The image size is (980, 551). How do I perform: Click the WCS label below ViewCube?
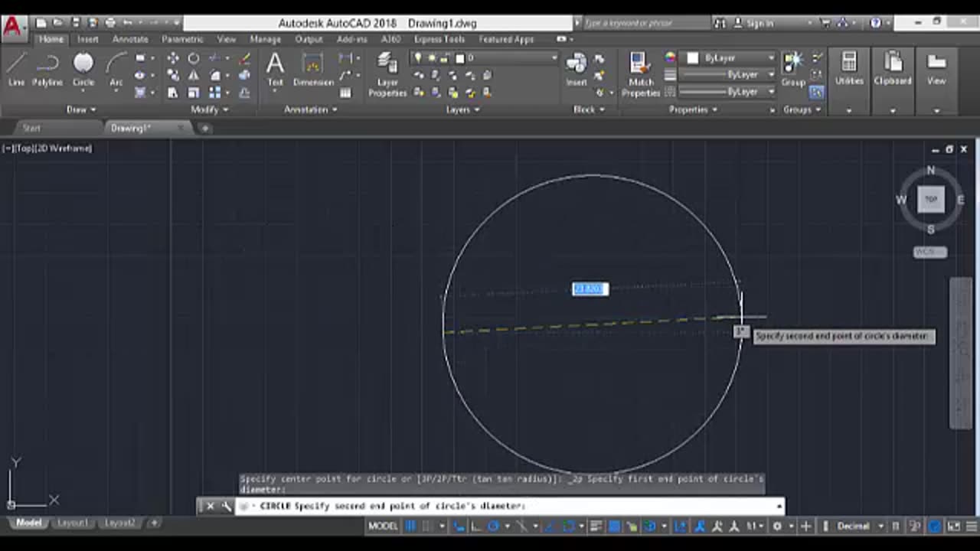tap(930, 252)
